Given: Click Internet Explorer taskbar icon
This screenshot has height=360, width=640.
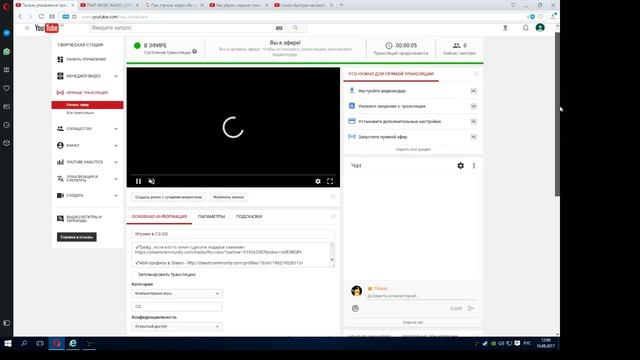Looking at the screenshot, I should pos(73,343).
